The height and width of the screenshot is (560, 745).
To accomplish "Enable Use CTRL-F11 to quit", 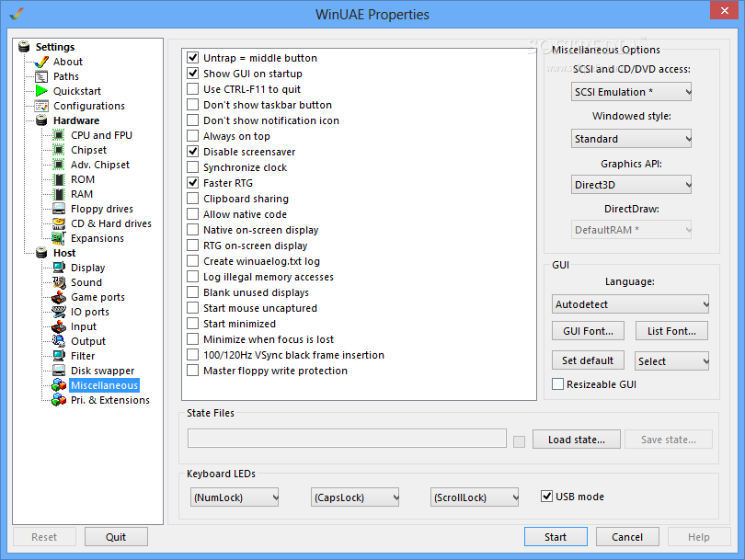I will [x=192, y=89].
